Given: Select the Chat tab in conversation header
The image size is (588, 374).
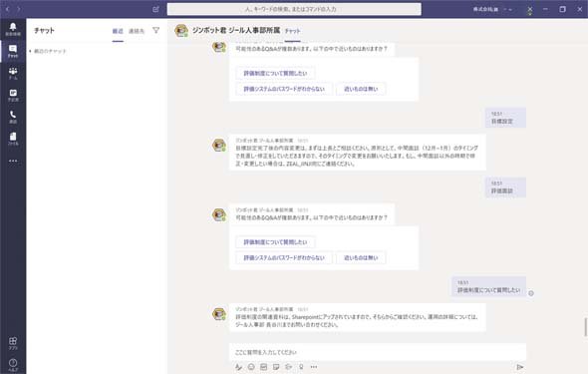Looking at the screenshot, I should coord(292,31).
